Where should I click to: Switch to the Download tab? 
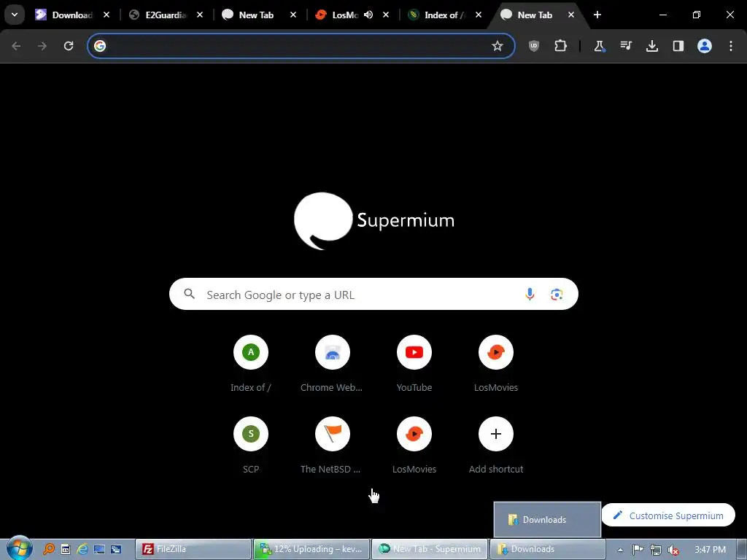pos(72,15)
